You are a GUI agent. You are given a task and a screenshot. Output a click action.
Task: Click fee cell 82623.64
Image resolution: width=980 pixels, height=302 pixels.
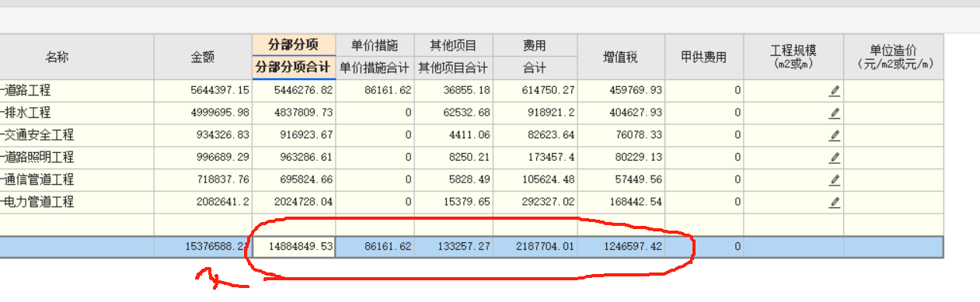[535, 136]
